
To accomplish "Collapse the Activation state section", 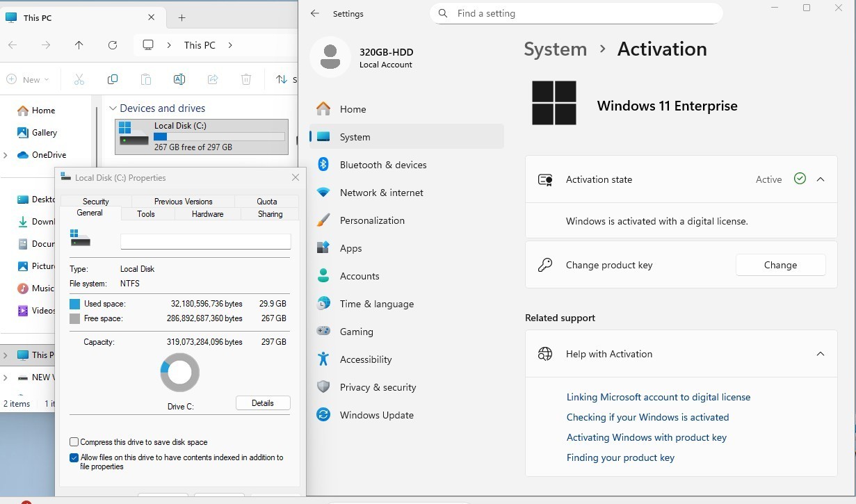I will [x=821, y=179].
